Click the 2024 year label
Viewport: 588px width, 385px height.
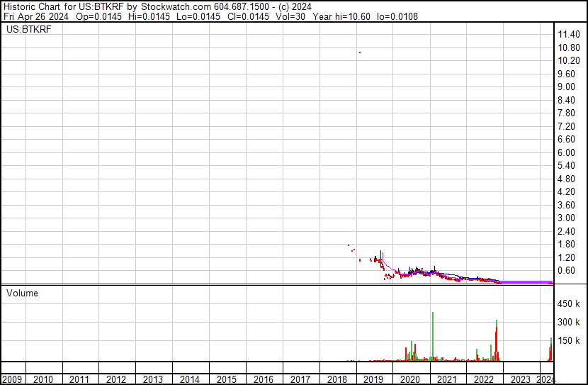click(545, 379)
